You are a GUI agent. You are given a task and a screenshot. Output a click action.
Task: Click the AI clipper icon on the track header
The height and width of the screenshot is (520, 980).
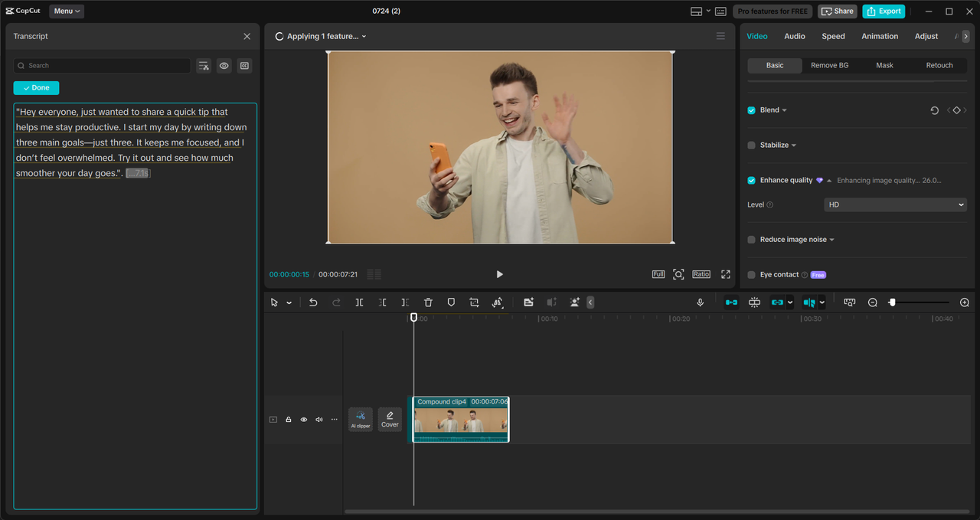coord(360,419)
